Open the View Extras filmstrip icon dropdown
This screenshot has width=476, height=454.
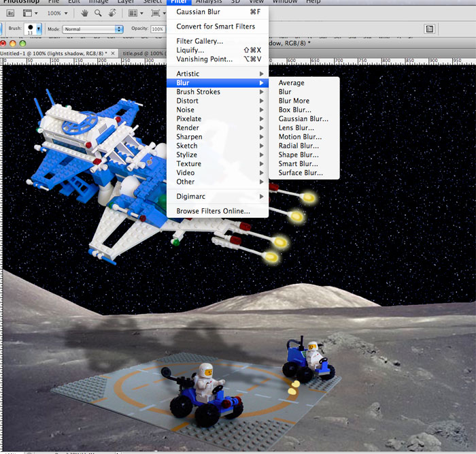click(x=30, y=13)
